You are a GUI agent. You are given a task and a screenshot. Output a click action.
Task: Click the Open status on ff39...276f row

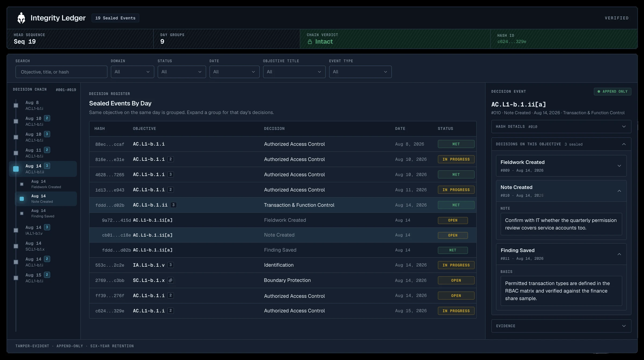tap(456, 296)
